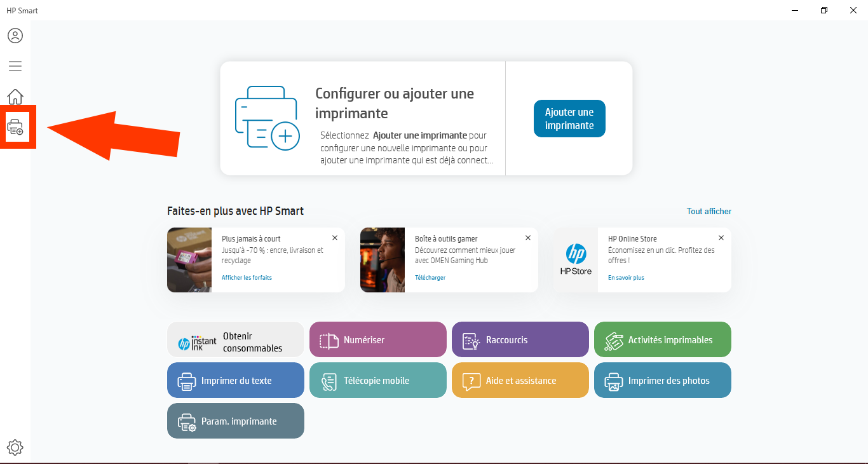Choose the Imprimer du texte tile

pyautogui.click(x=236, y=380)
